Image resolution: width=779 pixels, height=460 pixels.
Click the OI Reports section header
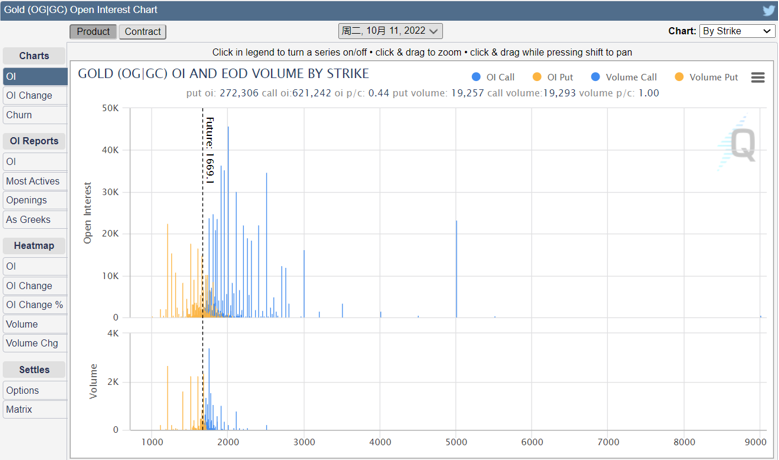click(x=34, y=141)
